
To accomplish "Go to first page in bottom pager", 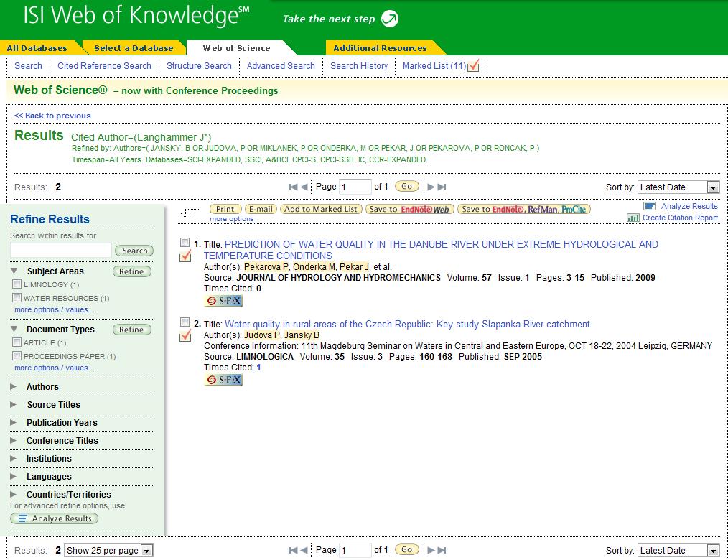I will (293, 550).
